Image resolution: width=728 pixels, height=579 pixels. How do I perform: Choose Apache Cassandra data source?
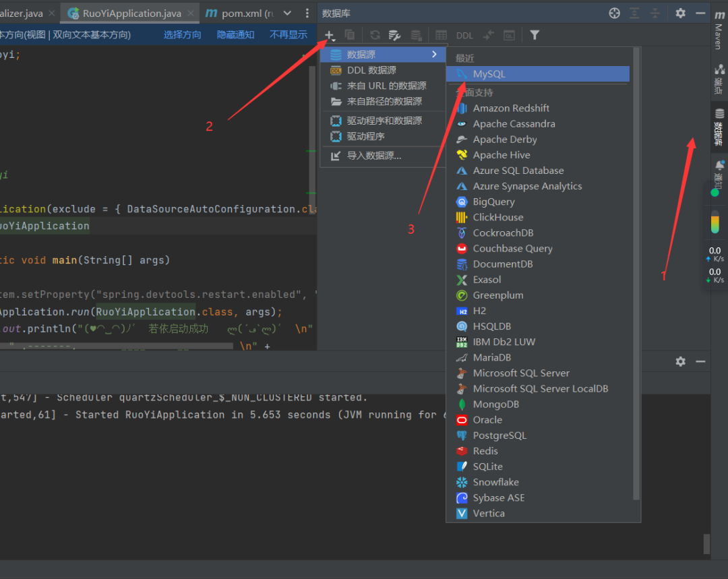(x=539, y=124)
